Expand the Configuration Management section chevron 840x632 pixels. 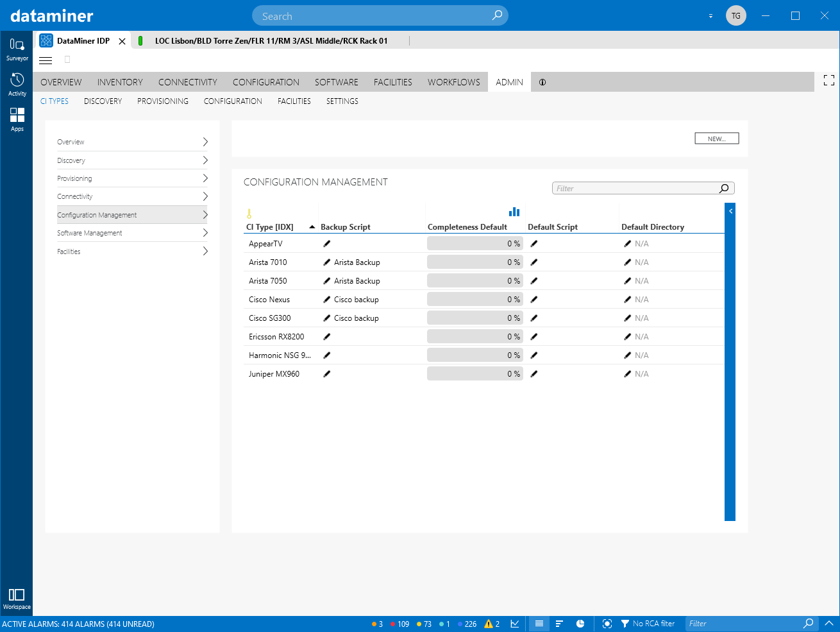click(205, 214)
